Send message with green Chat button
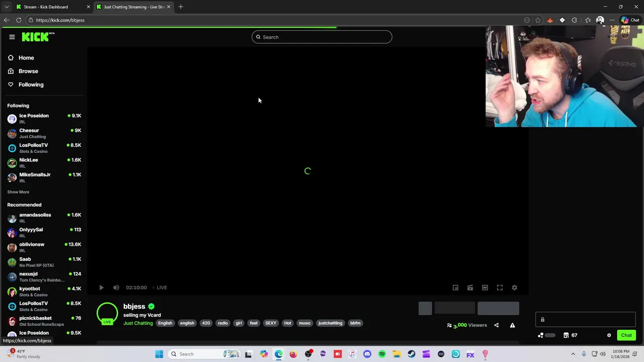The height and width of the screenshot is (362, 644). pyautogui.click(x=626, y=335)
